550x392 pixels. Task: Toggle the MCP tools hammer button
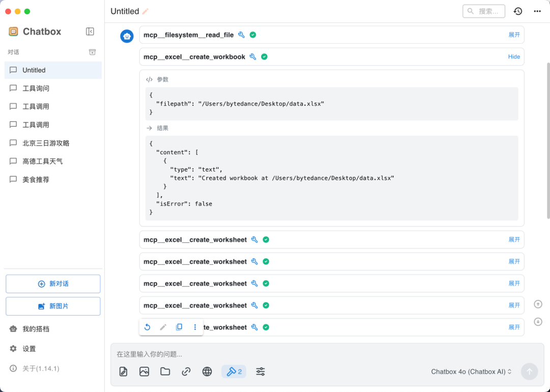coord(234,372)
